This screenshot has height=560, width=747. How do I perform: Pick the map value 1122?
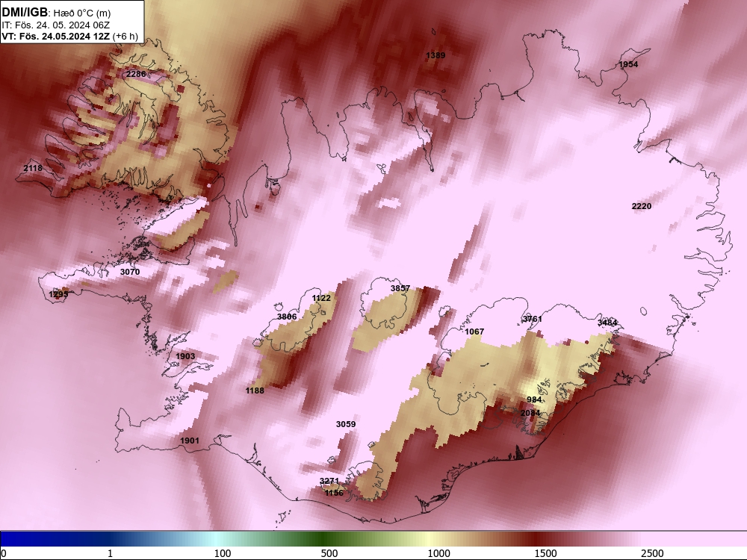coord(321,298)
